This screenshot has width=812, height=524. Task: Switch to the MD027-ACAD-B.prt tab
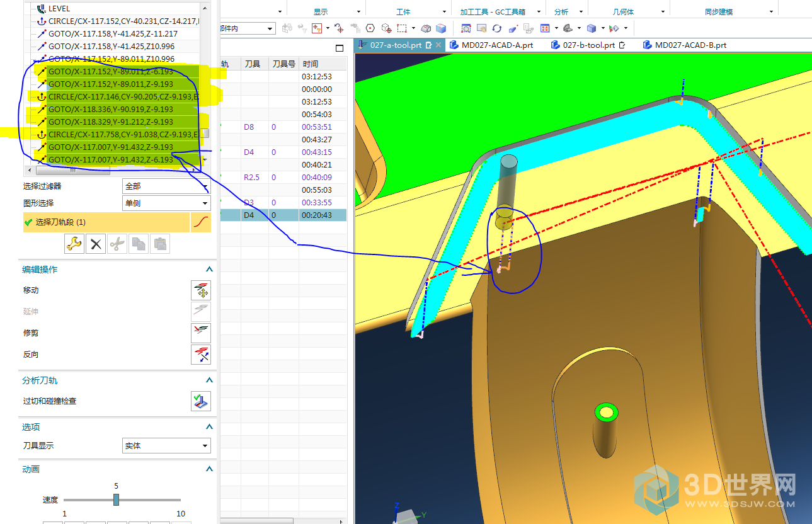tap(685, 45)
